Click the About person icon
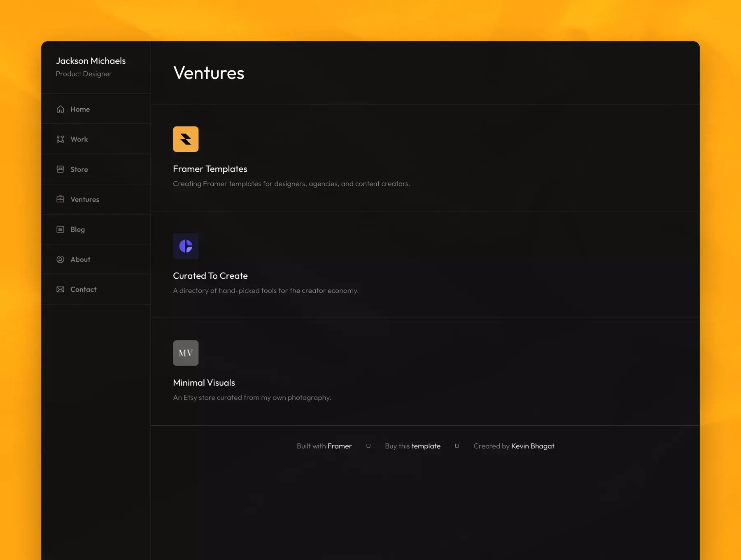 (60, 259)
